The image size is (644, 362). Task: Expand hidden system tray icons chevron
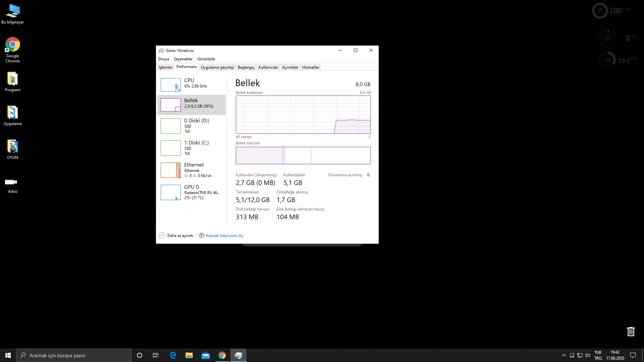click(x=563, y=355)
